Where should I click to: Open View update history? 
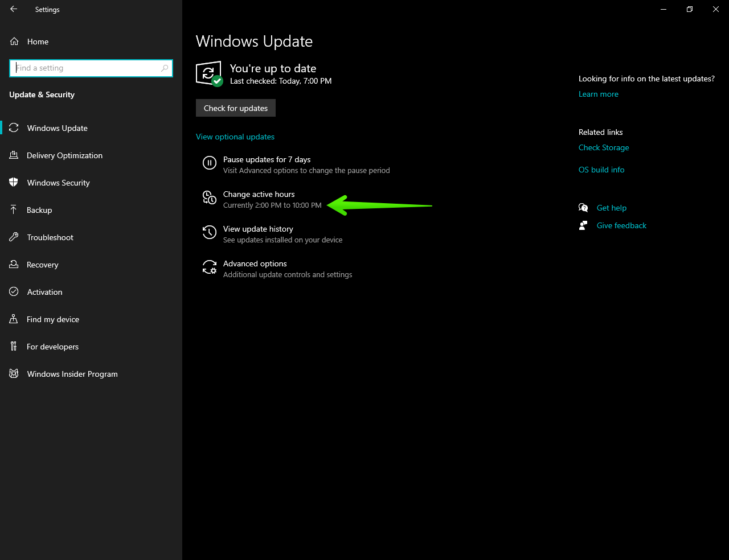tap(272, 234)
